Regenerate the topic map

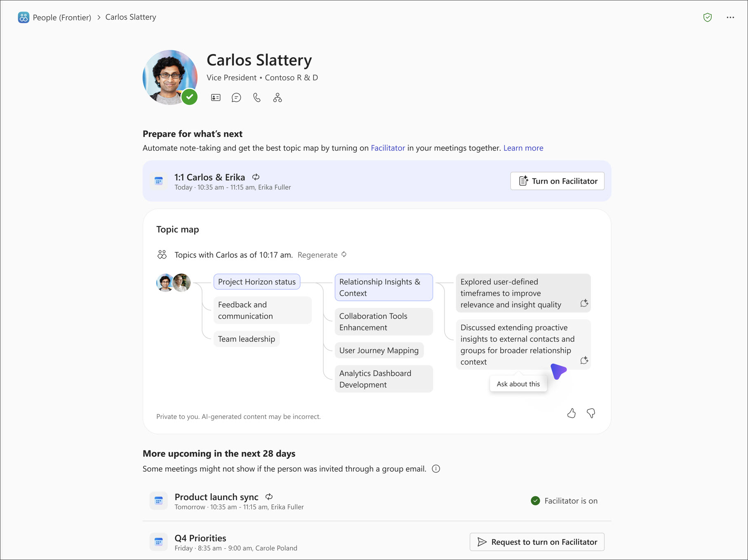point(318,255)
